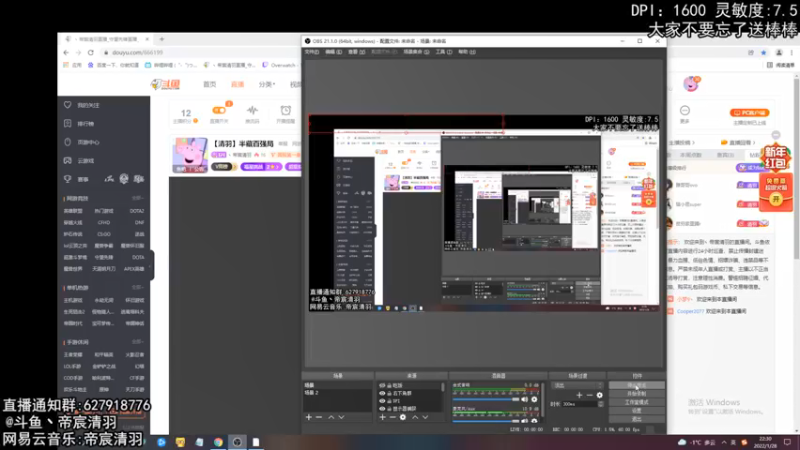Click the second OBS control button
Viewport: 800px width, 450px height.
(x=637, y=394)
